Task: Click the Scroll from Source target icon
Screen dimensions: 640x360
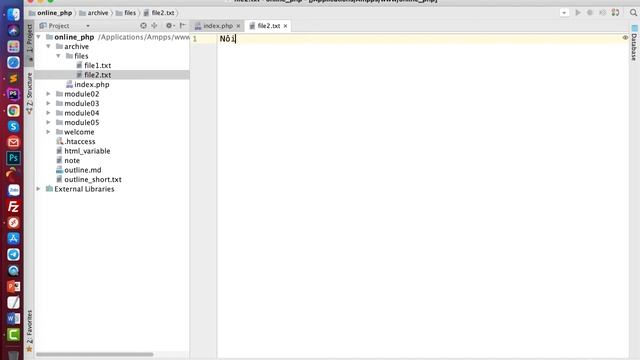Action: coord(143,25)
